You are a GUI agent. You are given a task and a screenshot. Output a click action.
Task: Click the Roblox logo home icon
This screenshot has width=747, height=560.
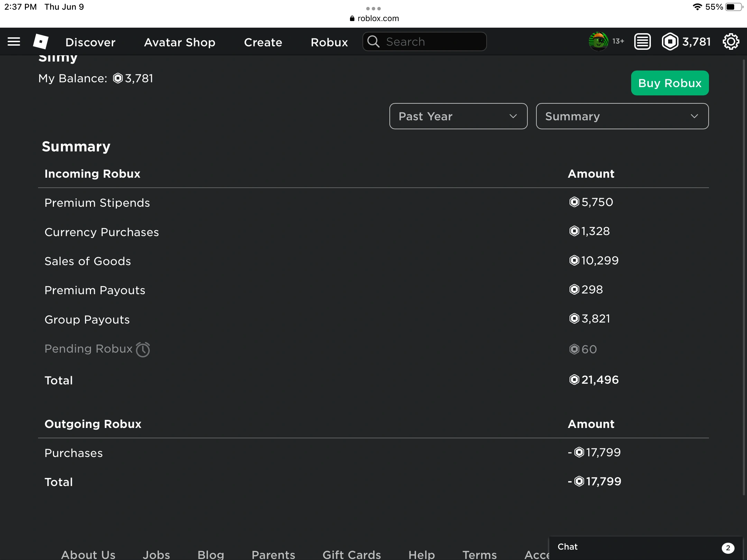pos(41,42)
